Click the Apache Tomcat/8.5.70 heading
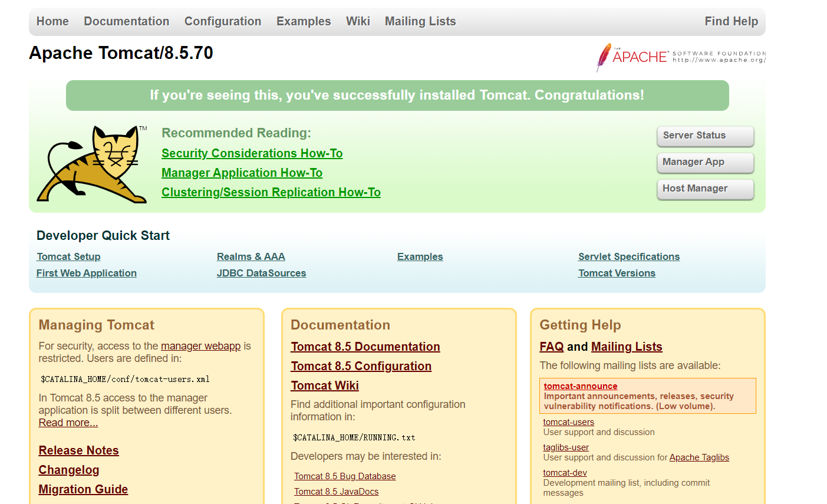 pos(121,53)
